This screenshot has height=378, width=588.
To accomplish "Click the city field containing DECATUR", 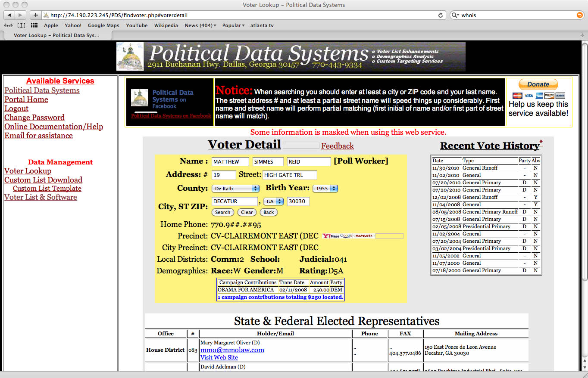I will click(x=235, y=201).
